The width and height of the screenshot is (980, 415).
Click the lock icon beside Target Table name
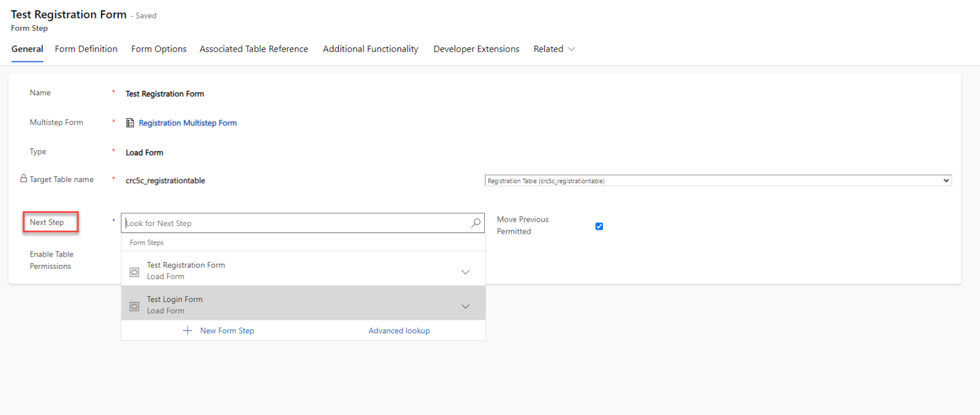(x=24, y=179)
